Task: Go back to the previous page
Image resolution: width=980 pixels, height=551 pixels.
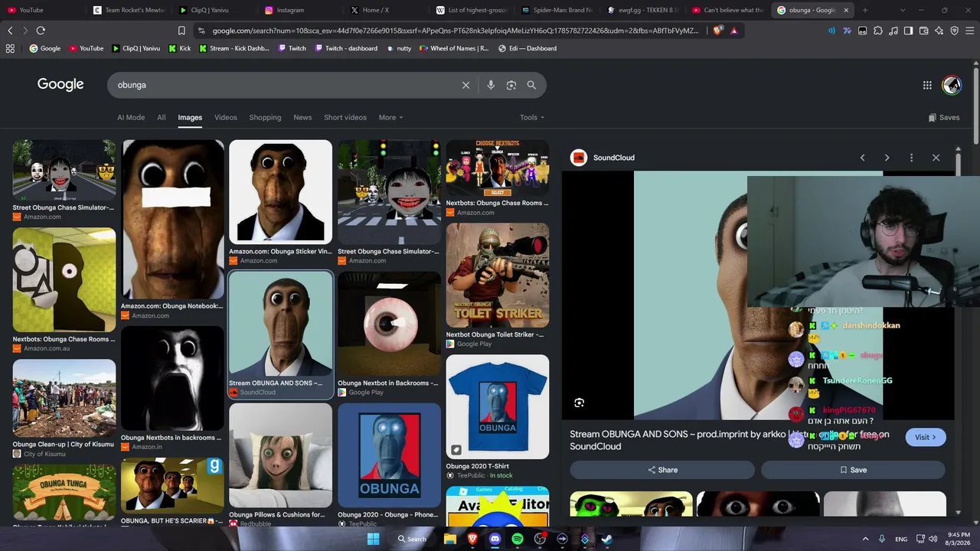Action: [x=10, y=31]
